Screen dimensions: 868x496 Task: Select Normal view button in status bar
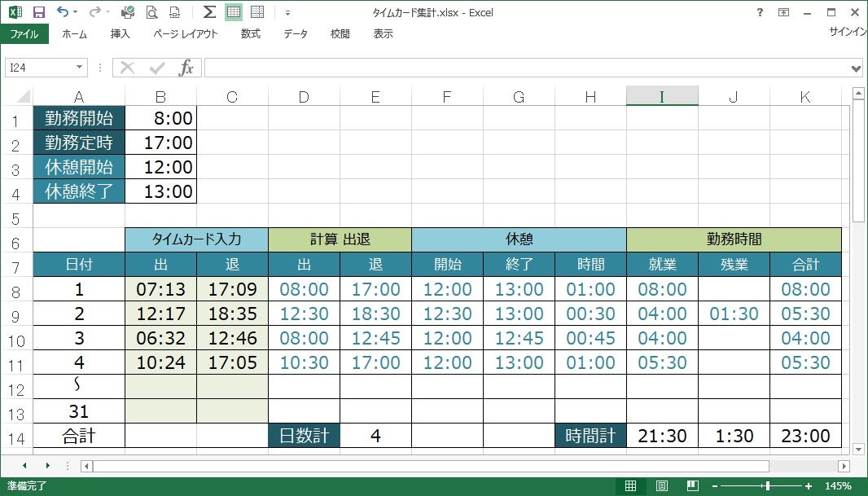tap(631, 486)
